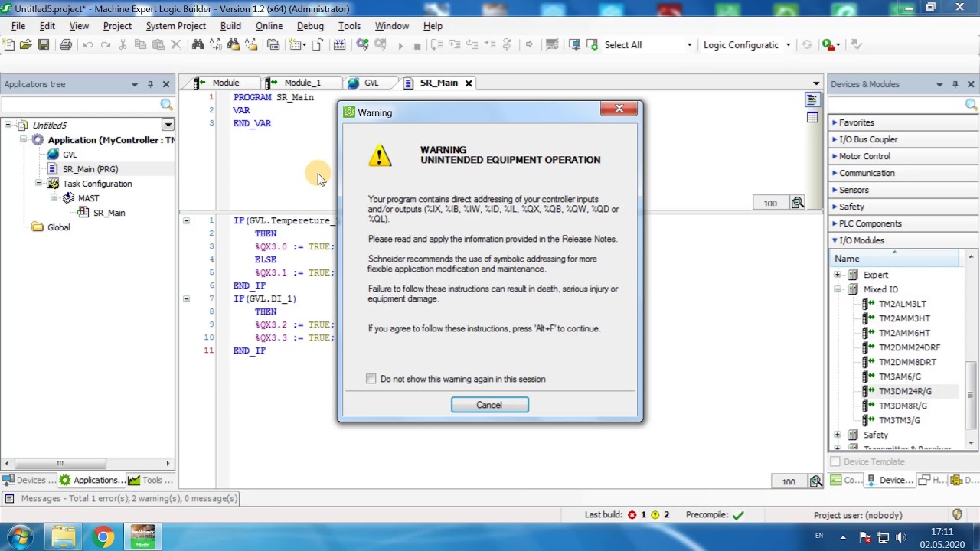Image resolution: width=980 pixels, height=551 pixels.
Task: Open the Online menu
Action: [269, 26]
